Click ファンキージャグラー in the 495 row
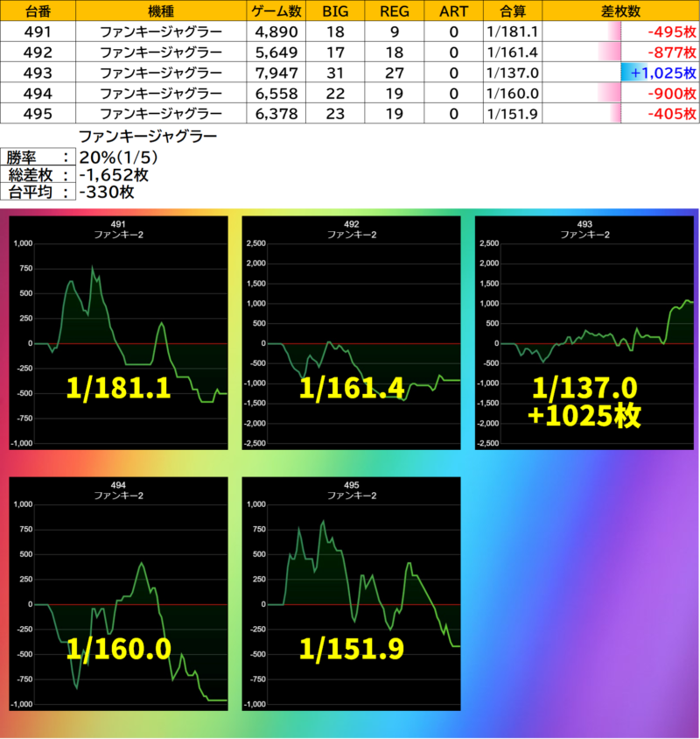 [161, 114]
